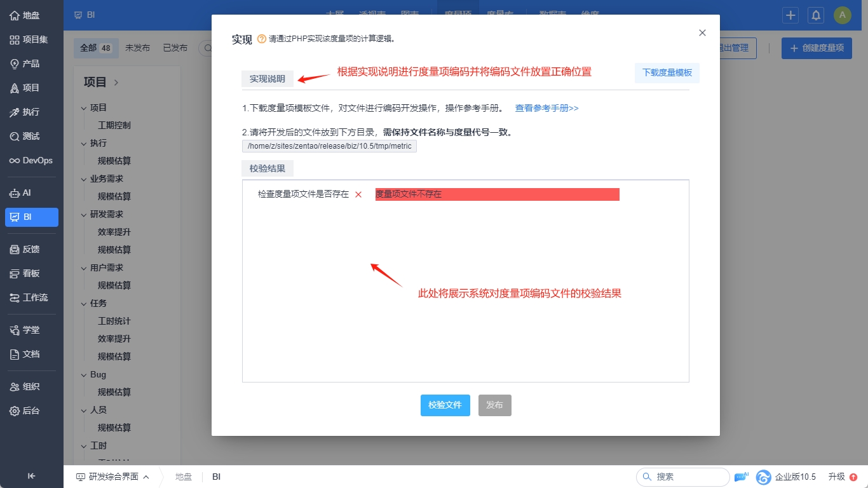Select 规模估算 under 研发需求
Viewport: 868px width, 488px height.
(x=114, y=250)
